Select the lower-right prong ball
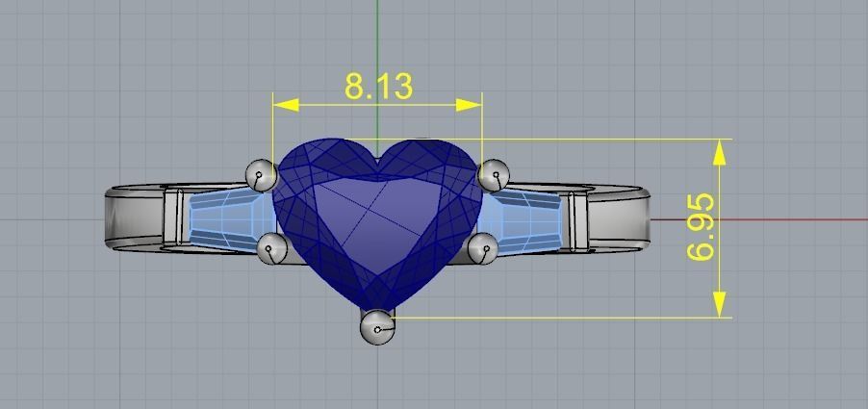This screenshot has height=409, width=868. click(x=483, y=248)
